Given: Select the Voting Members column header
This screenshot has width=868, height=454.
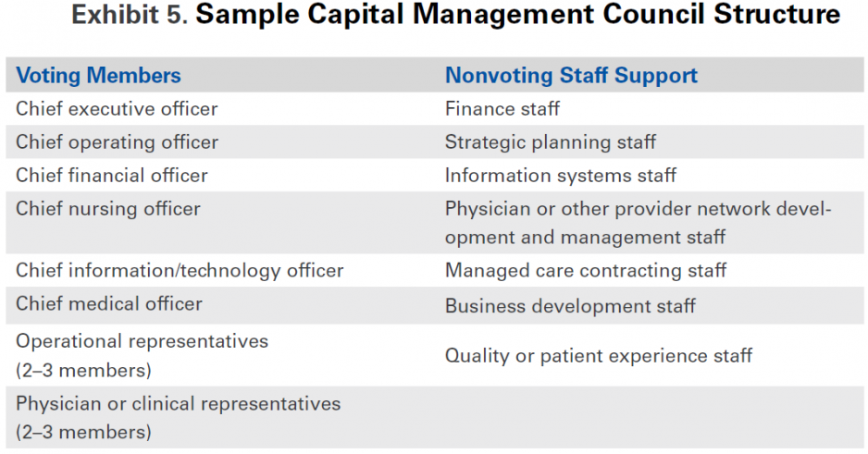Looking at the screenshot, I should tap(98, 76).
